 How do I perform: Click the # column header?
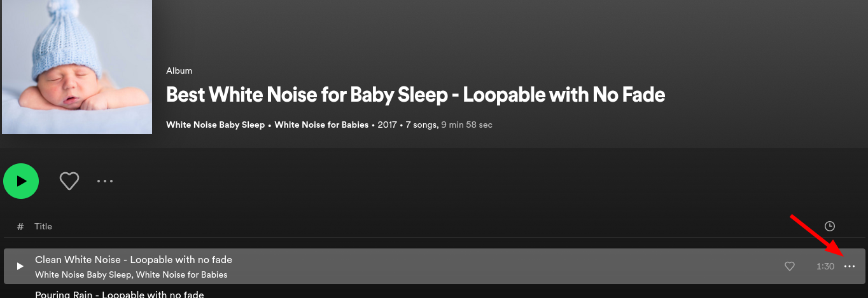[20, 226]
